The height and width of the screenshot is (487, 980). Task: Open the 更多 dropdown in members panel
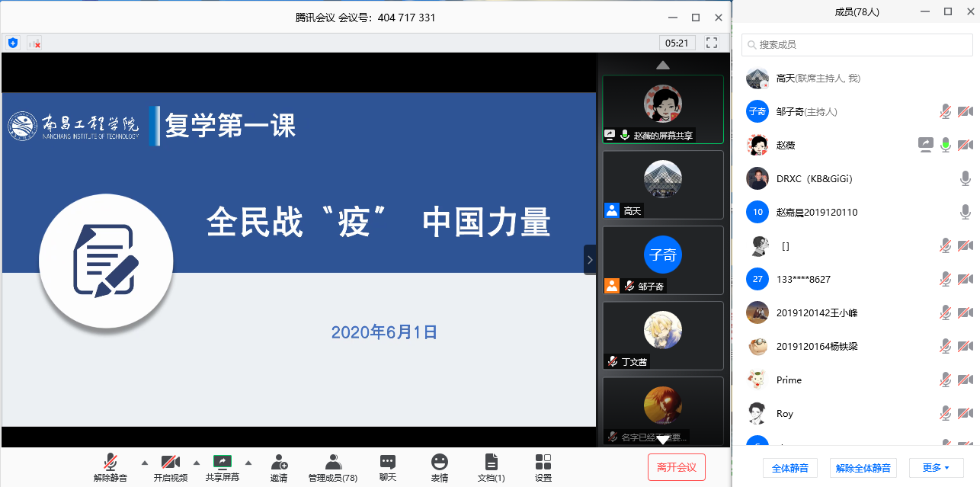point(936,468)
